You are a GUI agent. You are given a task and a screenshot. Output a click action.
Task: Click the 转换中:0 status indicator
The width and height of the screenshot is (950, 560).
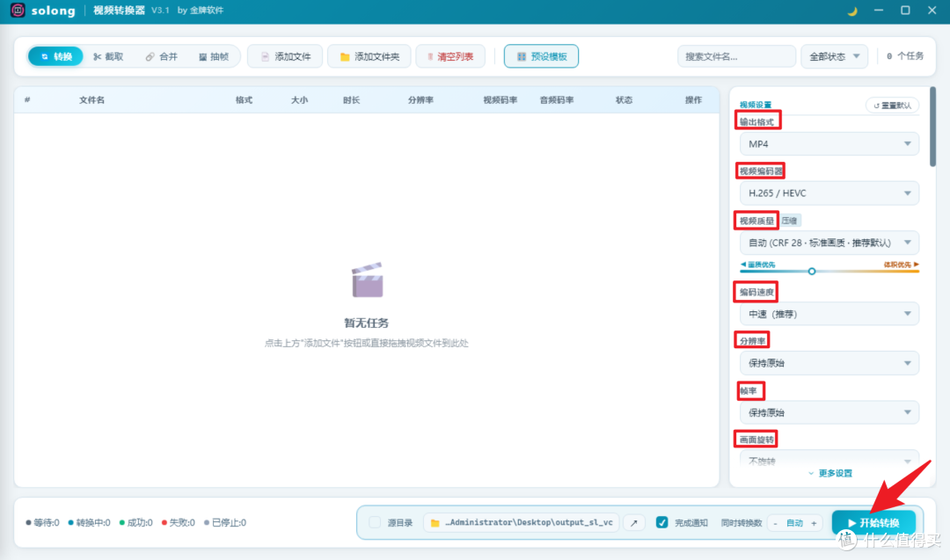[89, 522]
